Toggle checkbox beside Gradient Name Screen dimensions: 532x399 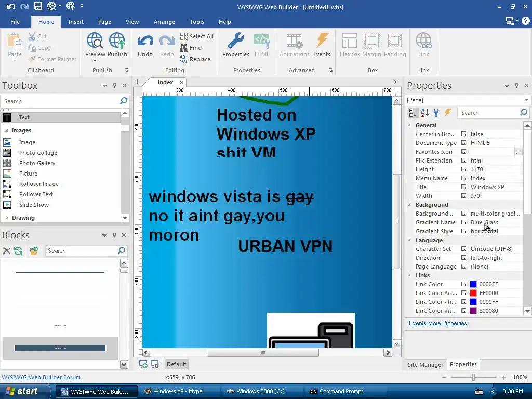(463, 222)
